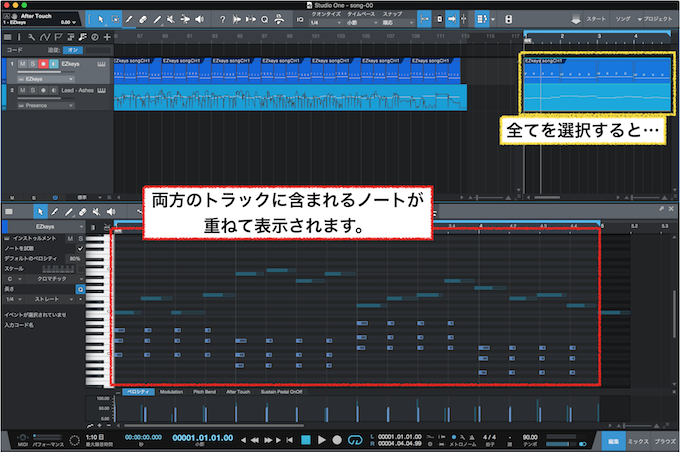The image size is (680, 452).
Task: Toggle monitor on EZkeys track
Action: tap(53, 64)
